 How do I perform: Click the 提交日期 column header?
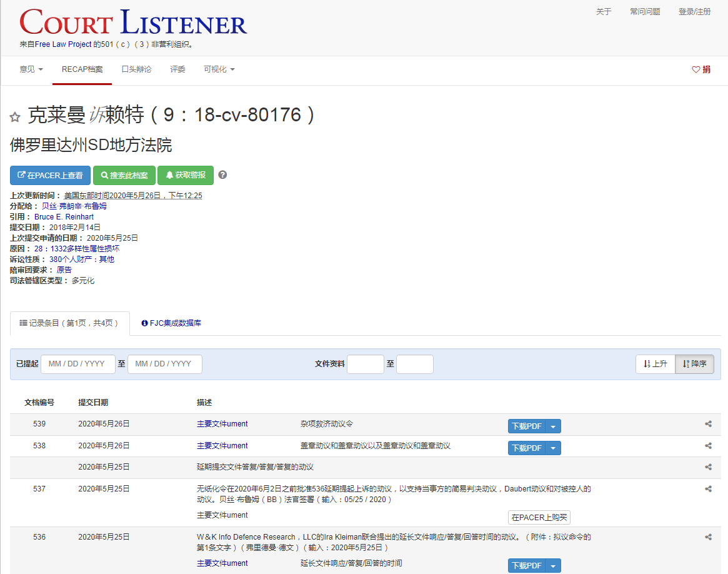pos(93,403)
